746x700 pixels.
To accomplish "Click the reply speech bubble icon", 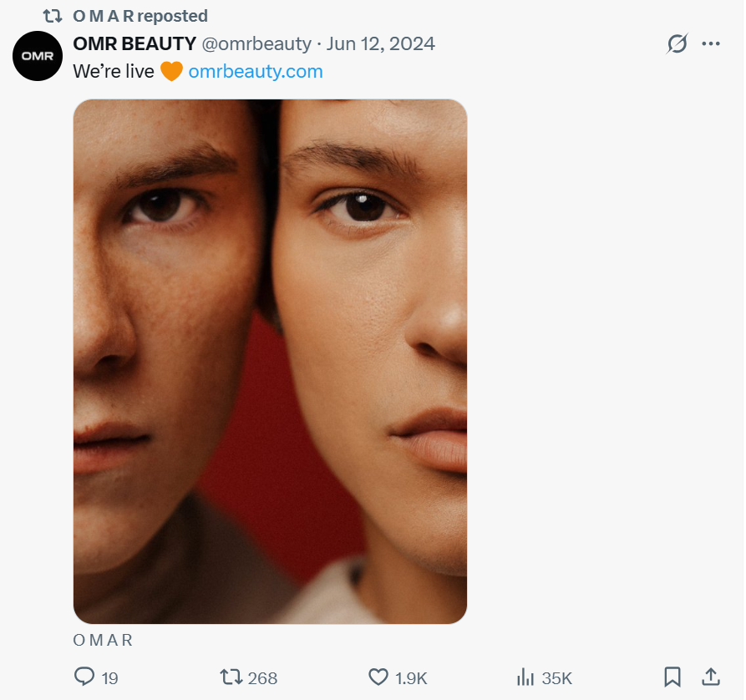I will [x=84, y=677].
